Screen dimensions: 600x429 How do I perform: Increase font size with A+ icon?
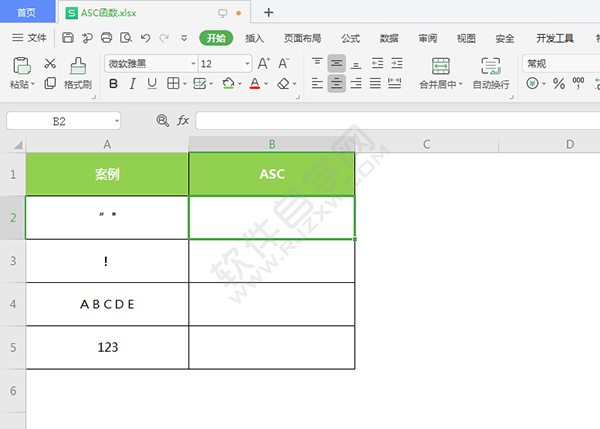264,63
